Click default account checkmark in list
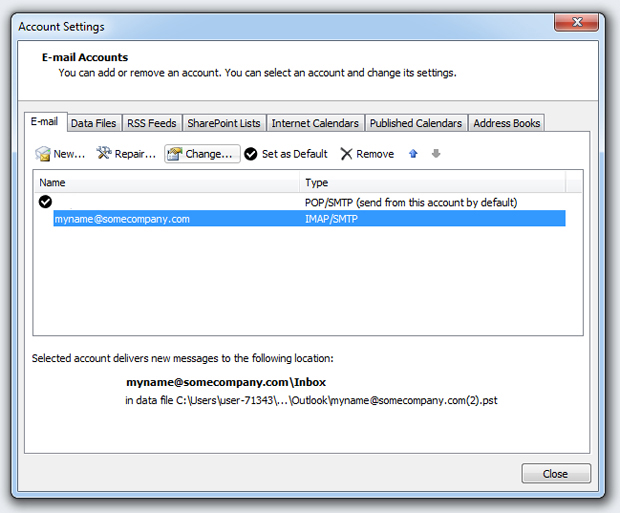620x513 pixels. tap(45, 202)
